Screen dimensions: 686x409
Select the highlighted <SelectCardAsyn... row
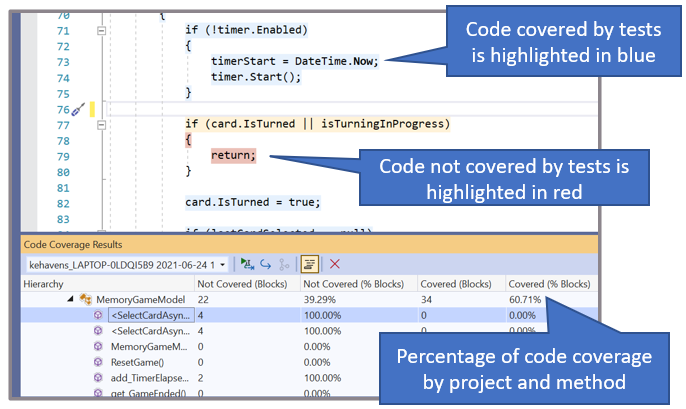(x=309, y=315)
